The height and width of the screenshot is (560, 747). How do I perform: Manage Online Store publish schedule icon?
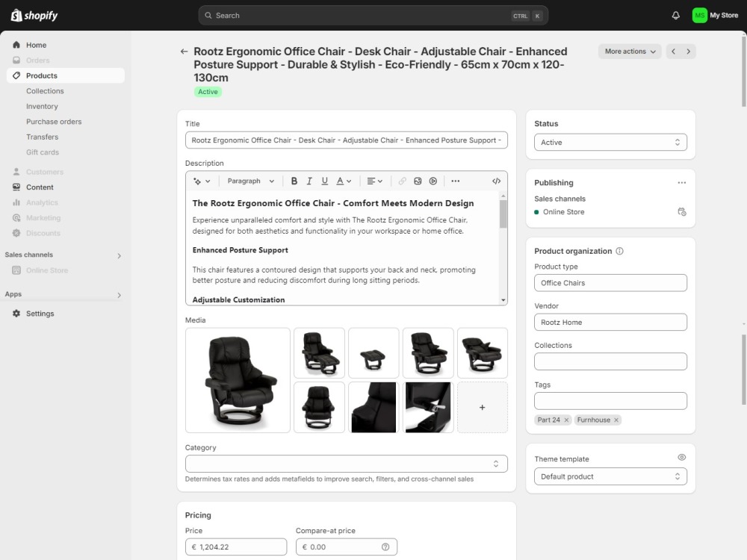(682, 212)
